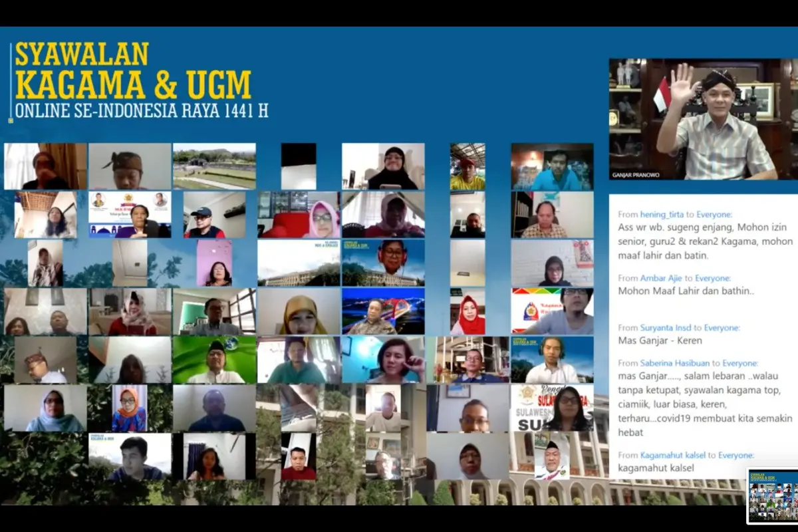Select the tile of the woman in the pink hijab by the red chair
This screenshot has height=532, width=798.
click(299, 215)
